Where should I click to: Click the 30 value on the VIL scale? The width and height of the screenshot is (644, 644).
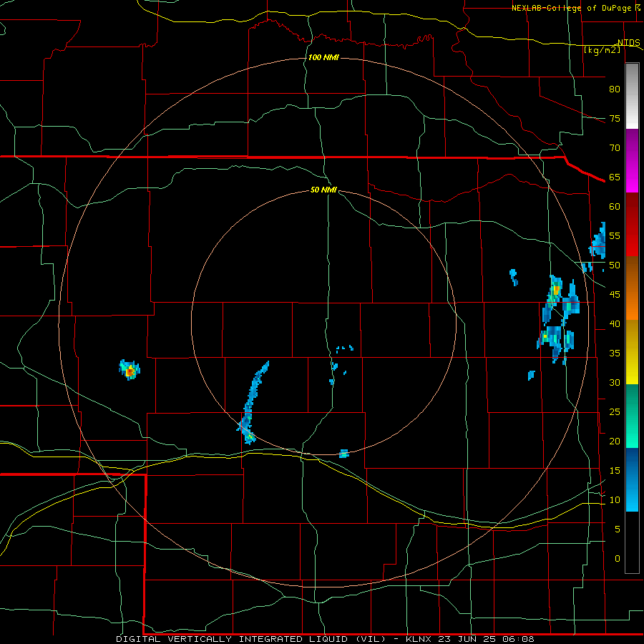coord(615,382)
